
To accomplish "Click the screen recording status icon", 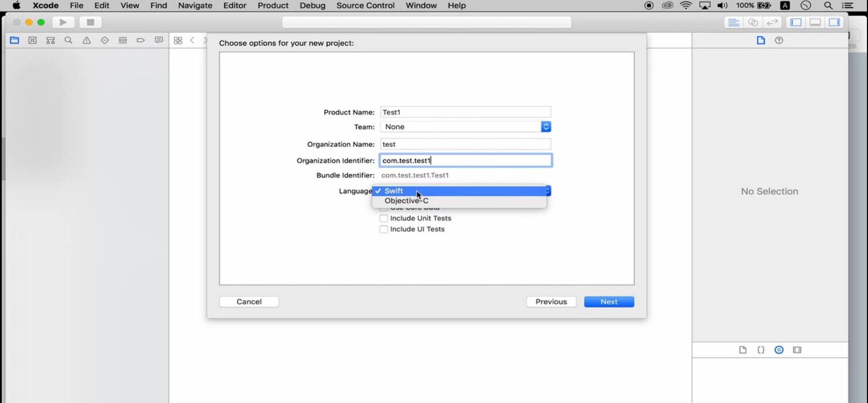I will coord(649,5).
